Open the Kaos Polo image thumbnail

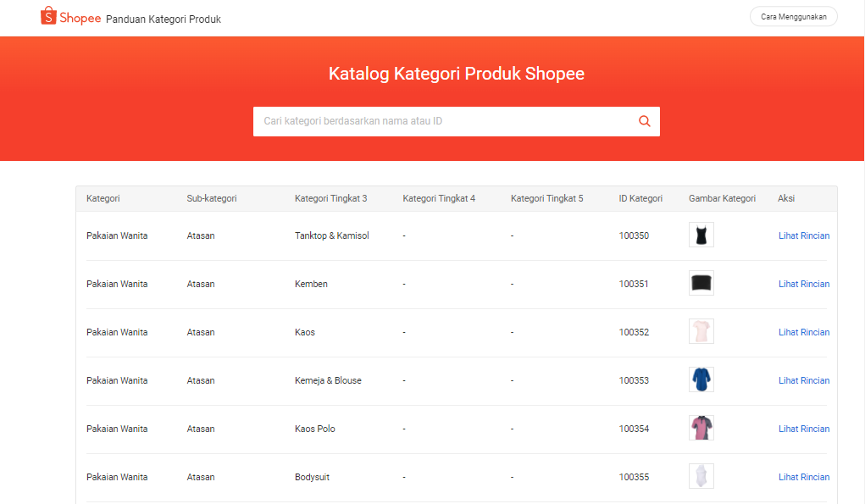coord(701,428)
